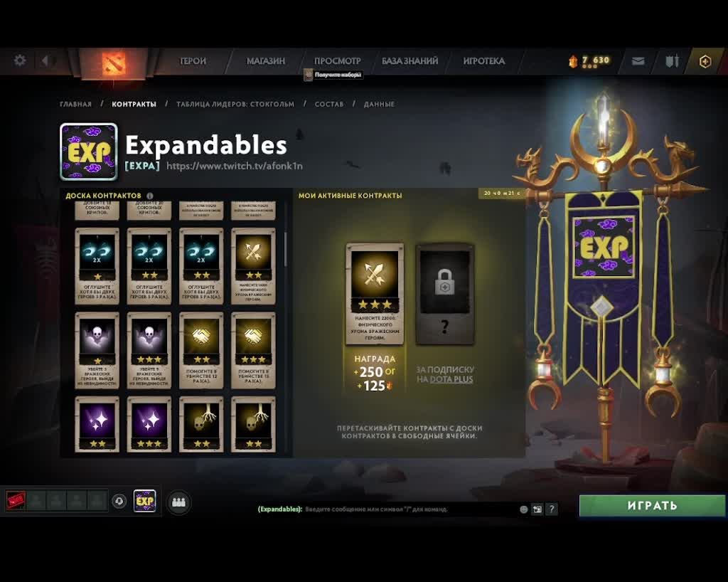Open the mail envelope icon

(x=638, y=61)
